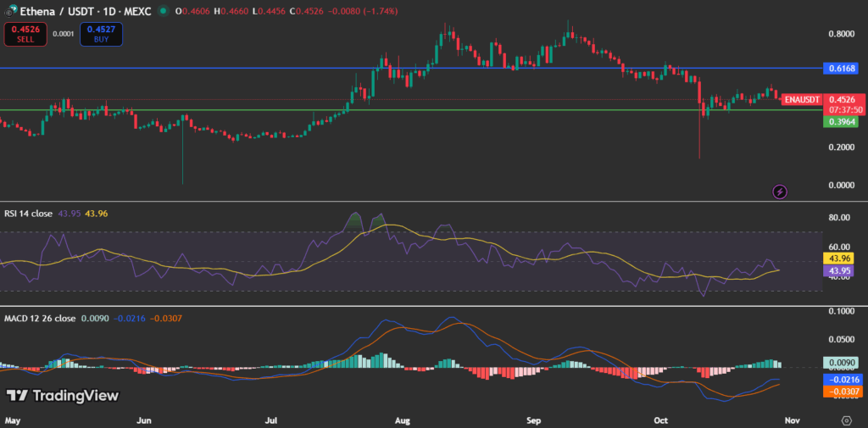Click the blue 0.6168 price level label
Screen dimensions: 868x428
[x=840, y=67]
